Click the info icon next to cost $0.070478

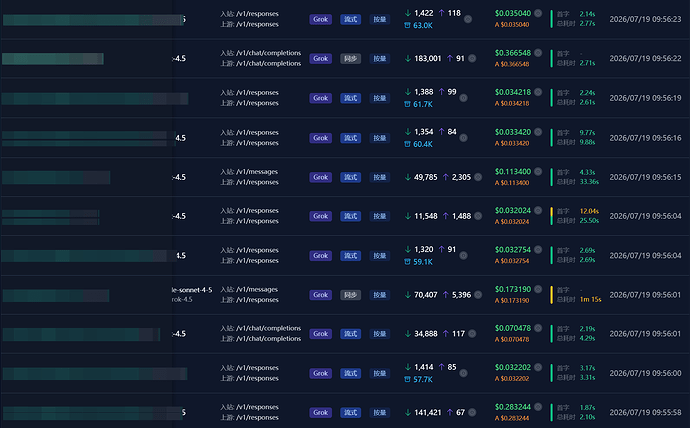[538, 328]
